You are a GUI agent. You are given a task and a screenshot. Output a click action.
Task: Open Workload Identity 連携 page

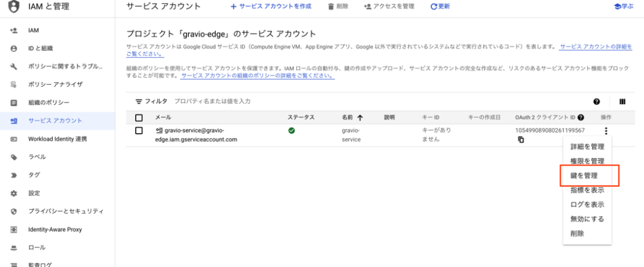pos(57,139)
